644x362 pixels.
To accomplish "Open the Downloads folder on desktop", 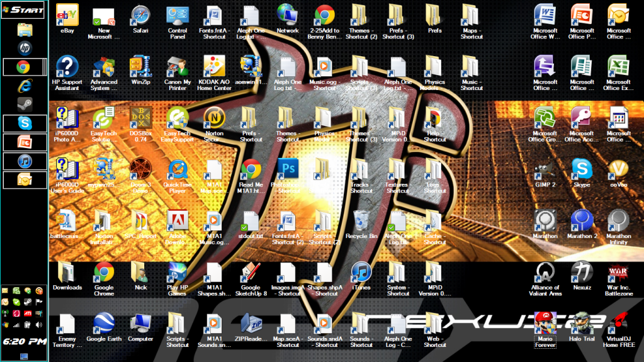I will pos(67,276).
